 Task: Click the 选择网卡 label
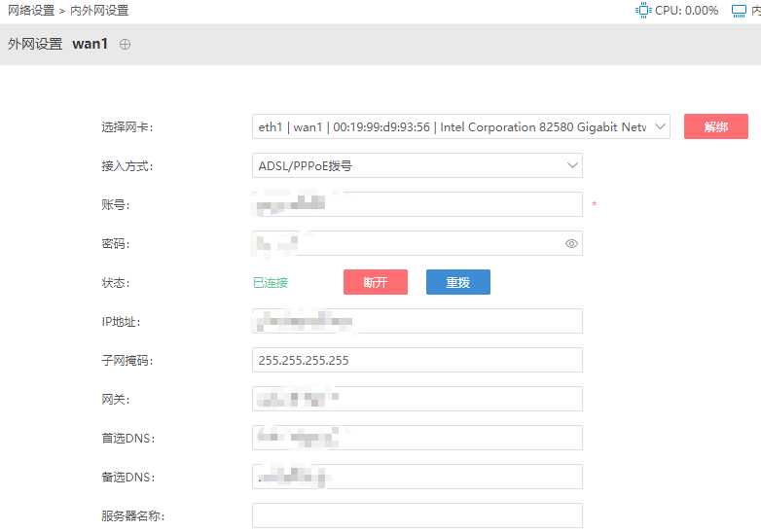pos(127,127)
